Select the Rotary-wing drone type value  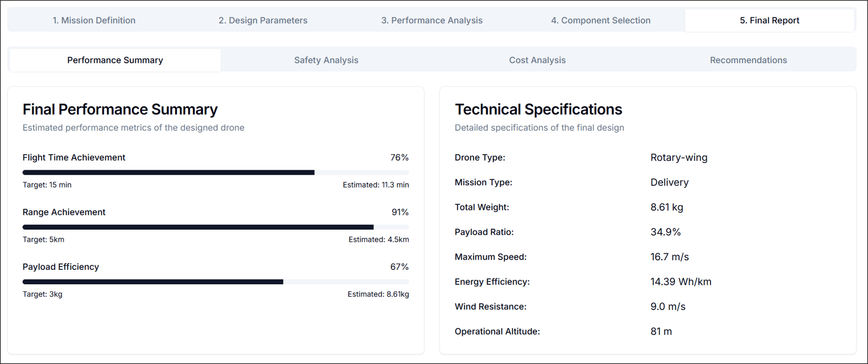pos(679,157)
